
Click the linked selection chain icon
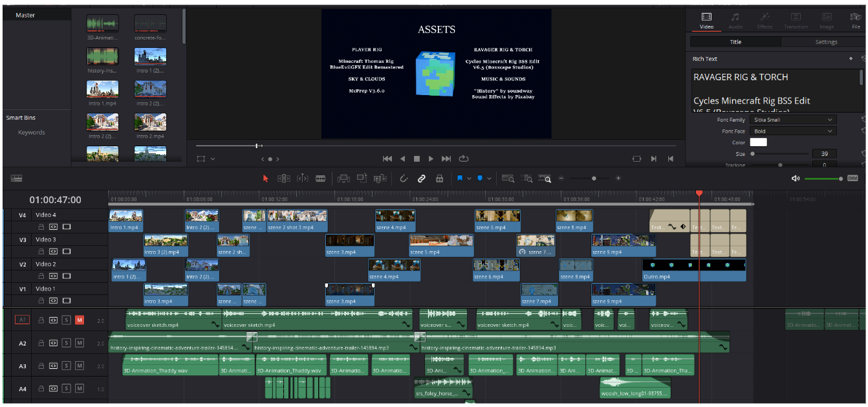422,179
